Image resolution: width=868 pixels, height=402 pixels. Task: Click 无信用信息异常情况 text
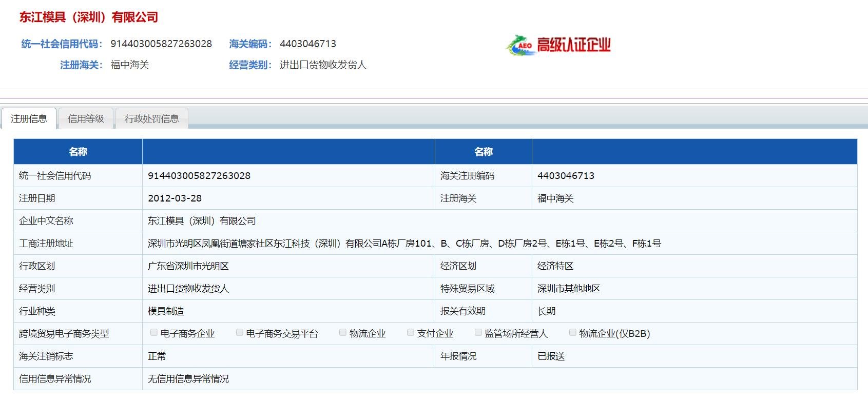tap(188, 378)
